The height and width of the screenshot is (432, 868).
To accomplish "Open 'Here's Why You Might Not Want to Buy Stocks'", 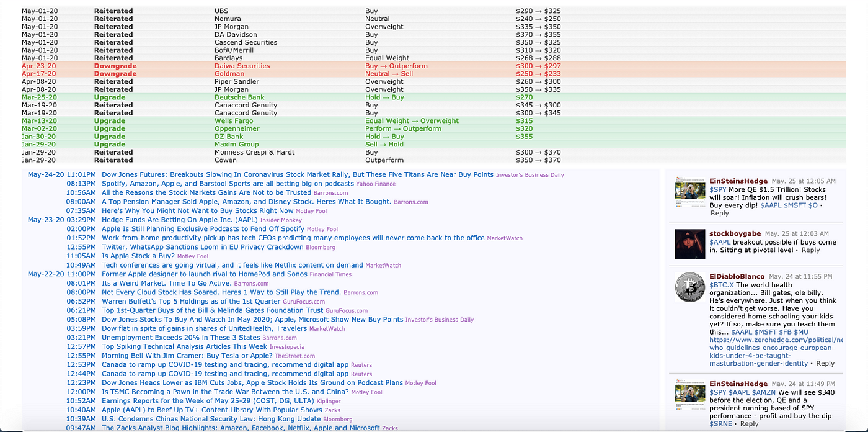I will tap(197, 211).
